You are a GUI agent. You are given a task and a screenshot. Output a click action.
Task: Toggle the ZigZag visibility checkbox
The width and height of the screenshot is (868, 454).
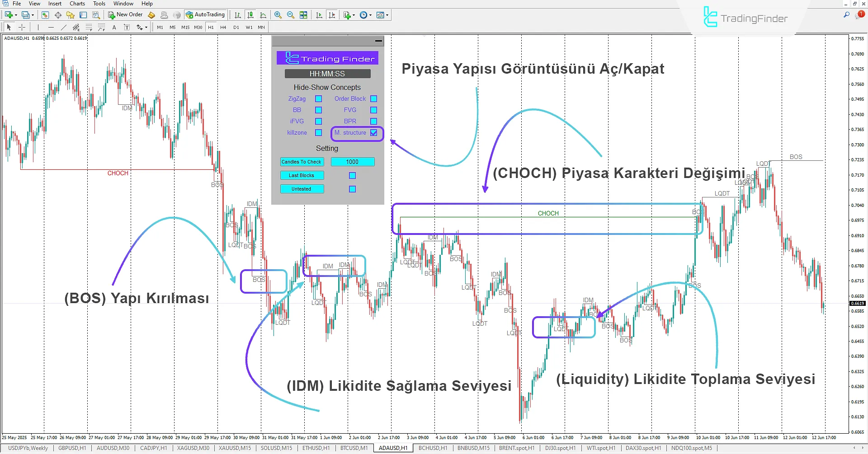tap(319, 98)
